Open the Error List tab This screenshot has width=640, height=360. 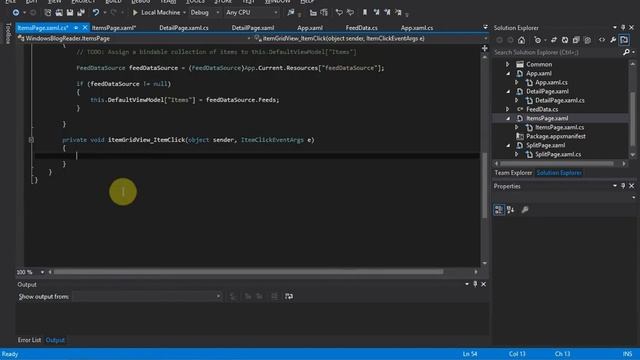click(29, 340)
